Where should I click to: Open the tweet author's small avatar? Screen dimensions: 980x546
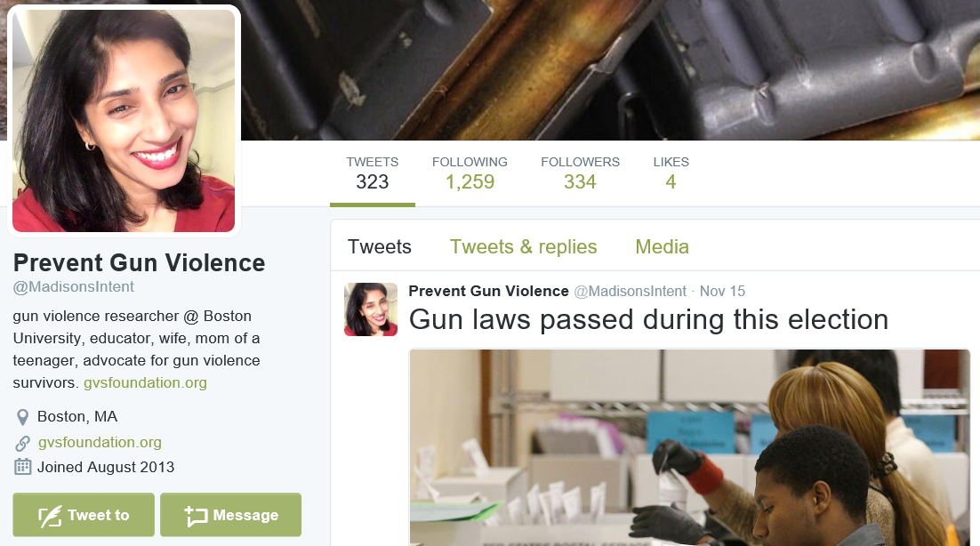[x=371, y=309]
